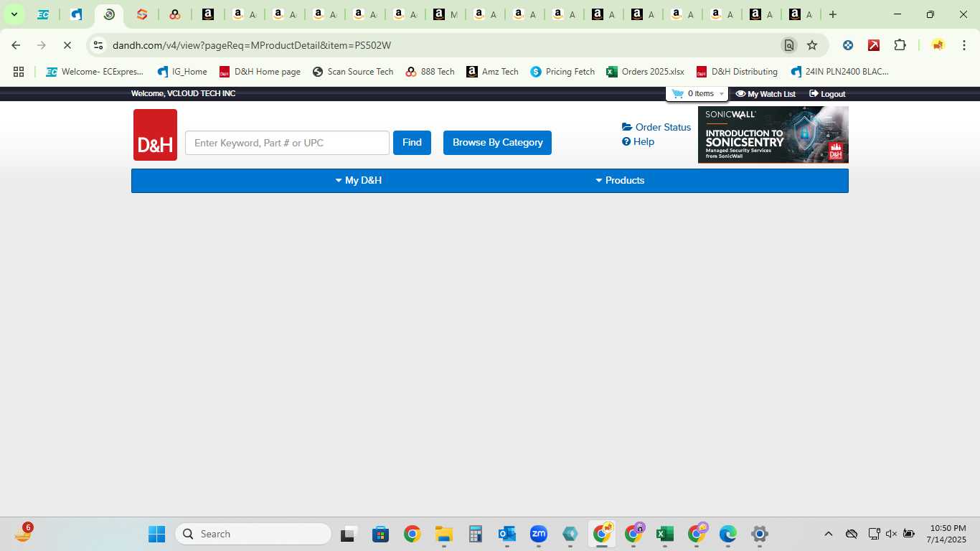Click the red D&H logo
Screen dimensions: 980x551
click(x=155, y=135)
